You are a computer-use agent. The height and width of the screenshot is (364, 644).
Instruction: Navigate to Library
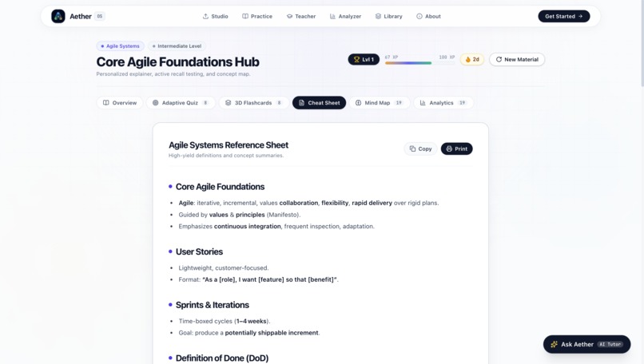pos(388,17)
